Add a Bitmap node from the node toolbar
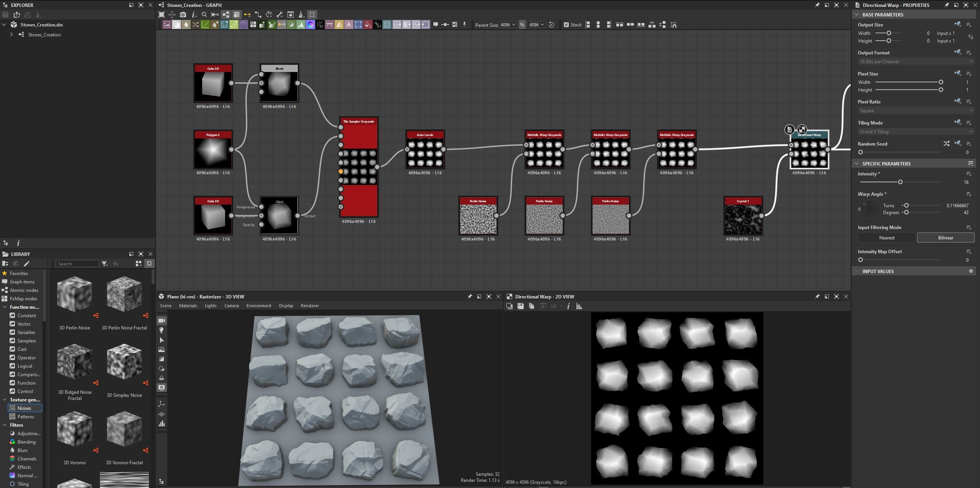The width and height of the screenshot is (980, 488). click(167, 25)
